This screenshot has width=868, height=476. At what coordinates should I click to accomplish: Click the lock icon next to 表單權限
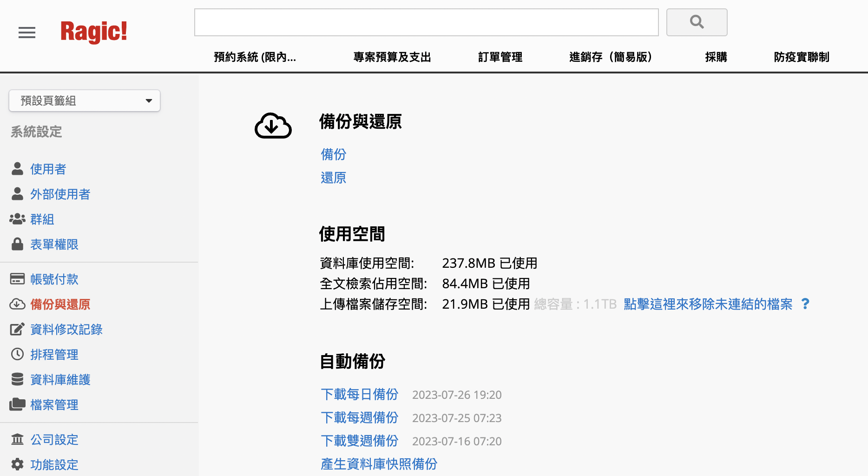[x=17, y=244]
